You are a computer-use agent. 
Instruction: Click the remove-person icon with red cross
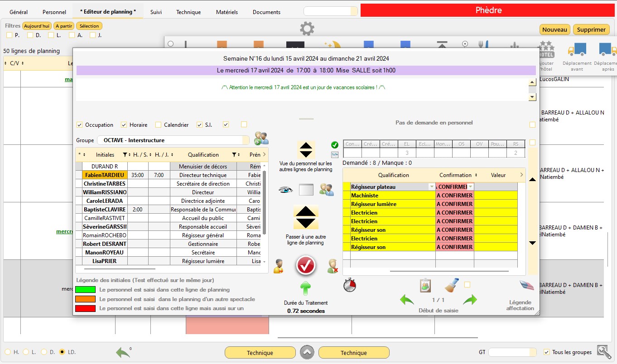coord(333,266)
